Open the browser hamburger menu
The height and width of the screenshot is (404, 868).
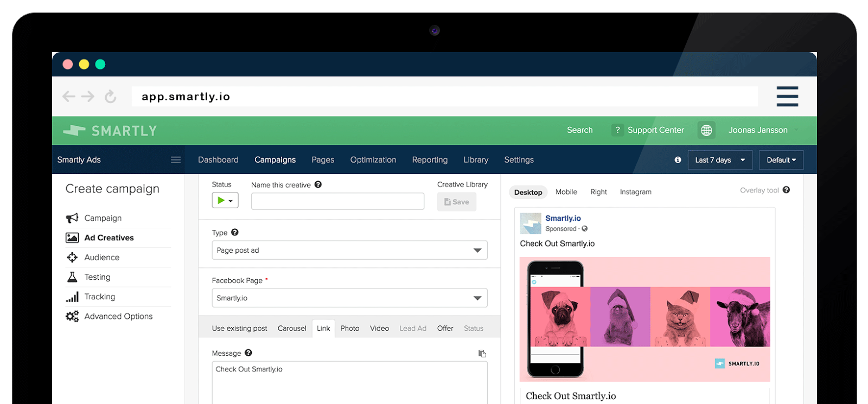point(787,97)
